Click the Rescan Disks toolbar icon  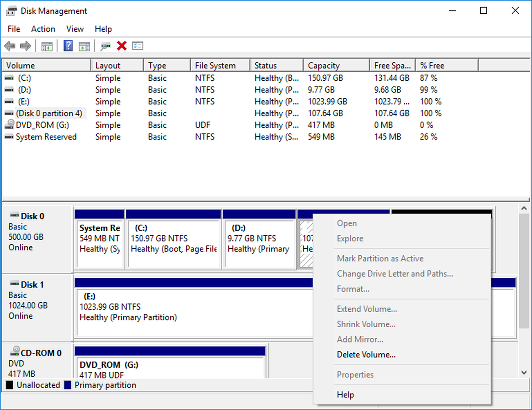point(106,46)
